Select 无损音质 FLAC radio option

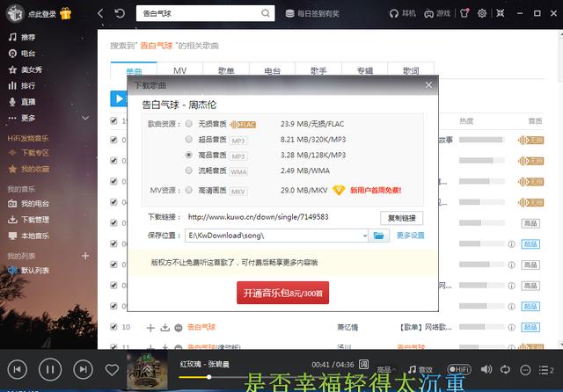[x=189, y=124]
